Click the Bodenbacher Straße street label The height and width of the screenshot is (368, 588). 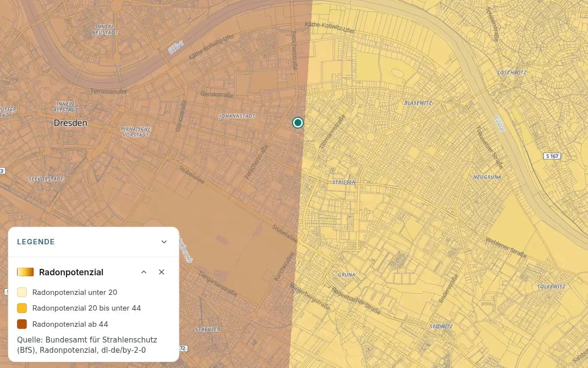pos(356,301)
